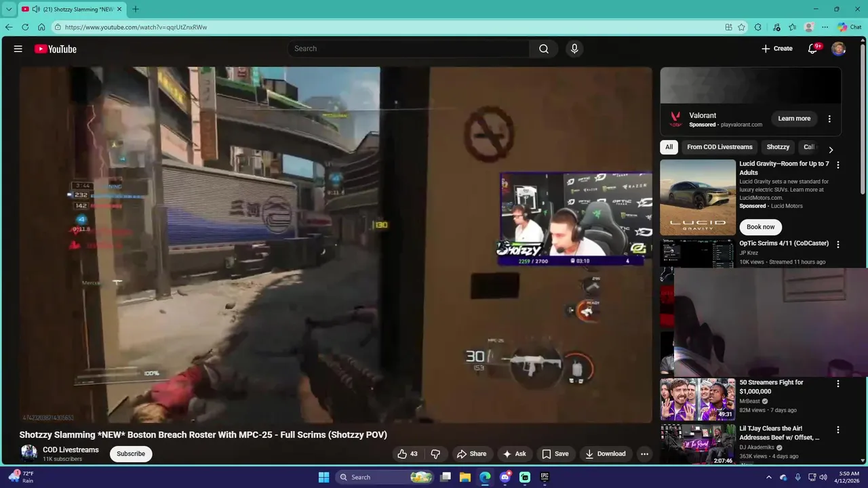The height and width of the screenshot is (488, 868).
Task: Open 50 Streamers Fight thumbnail
Action: (x=698, y=399)
